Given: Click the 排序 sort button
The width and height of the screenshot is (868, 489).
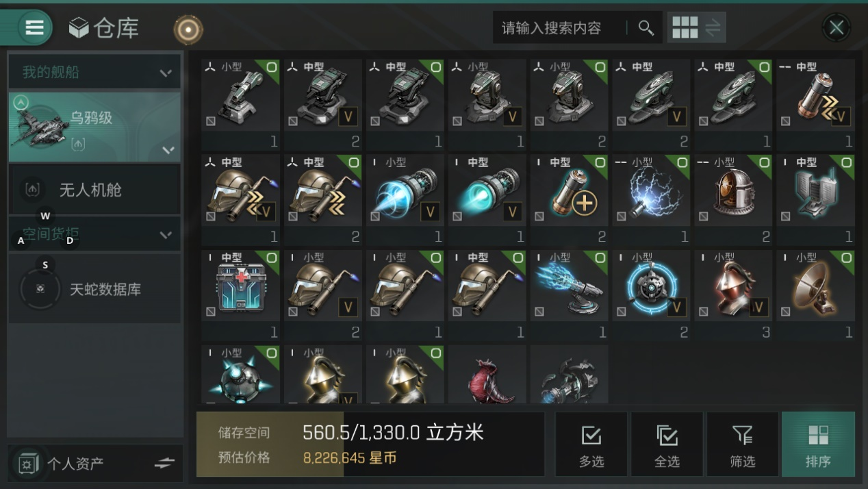Looking at the screenshot, I should tap(818, 444).
